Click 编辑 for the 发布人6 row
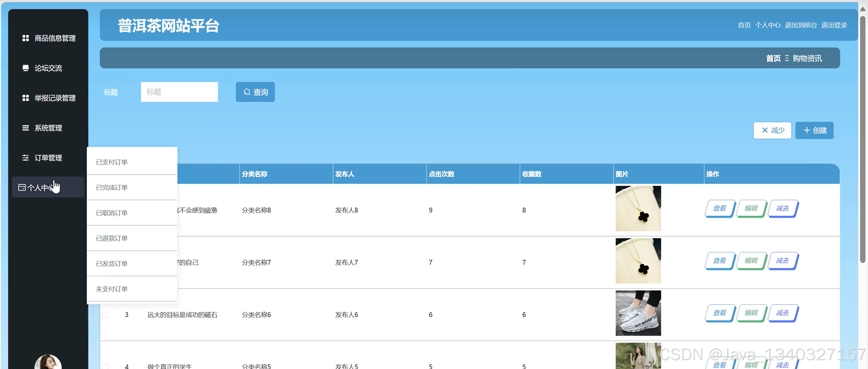This screenshot has width=868, height=369. pyautogui.click(x=751, y=313)
